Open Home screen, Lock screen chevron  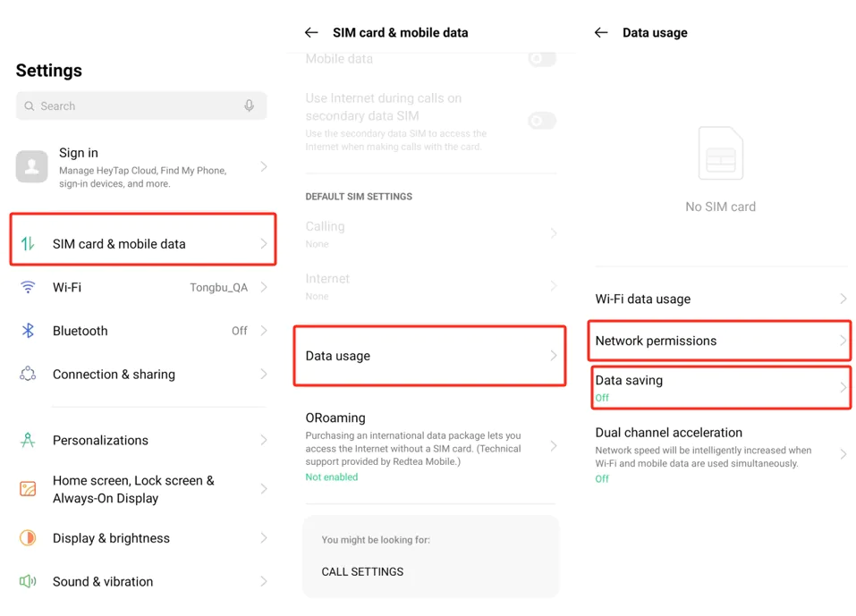point(264,489)
